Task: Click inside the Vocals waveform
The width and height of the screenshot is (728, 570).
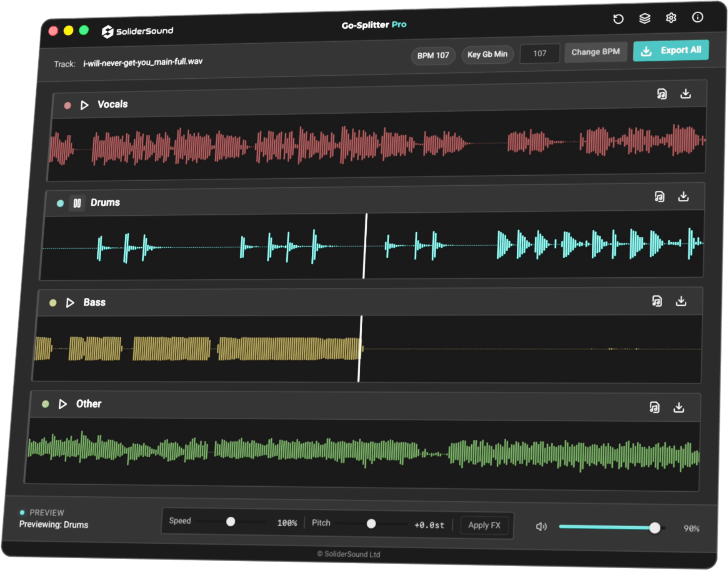Action: (x=376, y=144)
